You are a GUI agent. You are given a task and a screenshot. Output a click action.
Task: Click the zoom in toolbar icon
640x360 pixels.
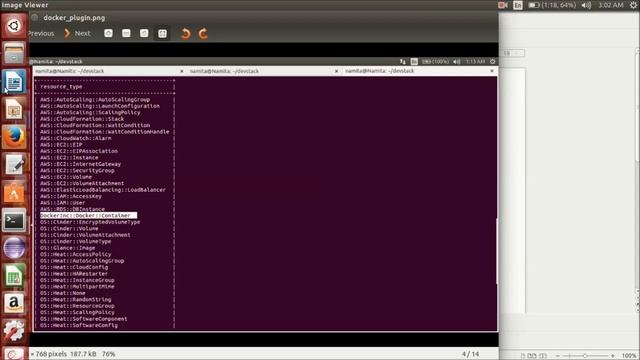tap(108, 33)
